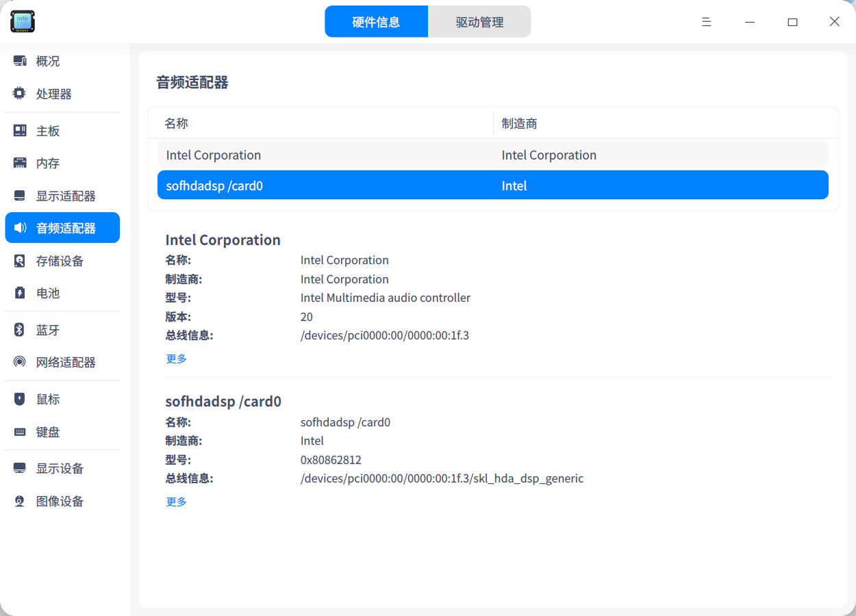
Task: Click Intel Corporation manufacturer table cell
Action: point(549,155)
